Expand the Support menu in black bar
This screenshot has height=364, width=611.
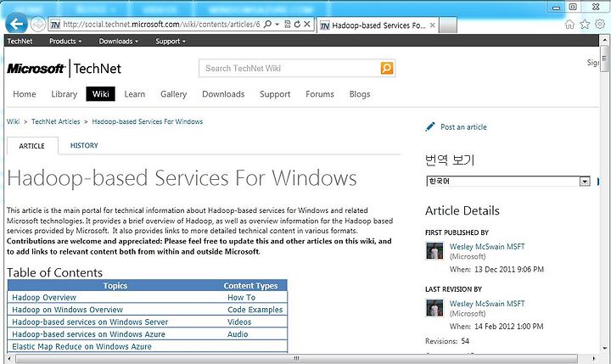tap(171, 41)
